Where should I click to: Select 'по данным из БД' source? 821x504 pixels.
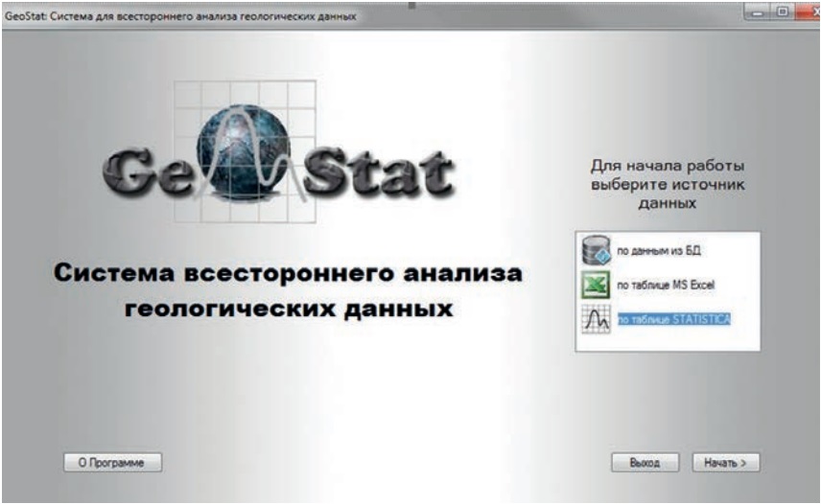point(658,251)
